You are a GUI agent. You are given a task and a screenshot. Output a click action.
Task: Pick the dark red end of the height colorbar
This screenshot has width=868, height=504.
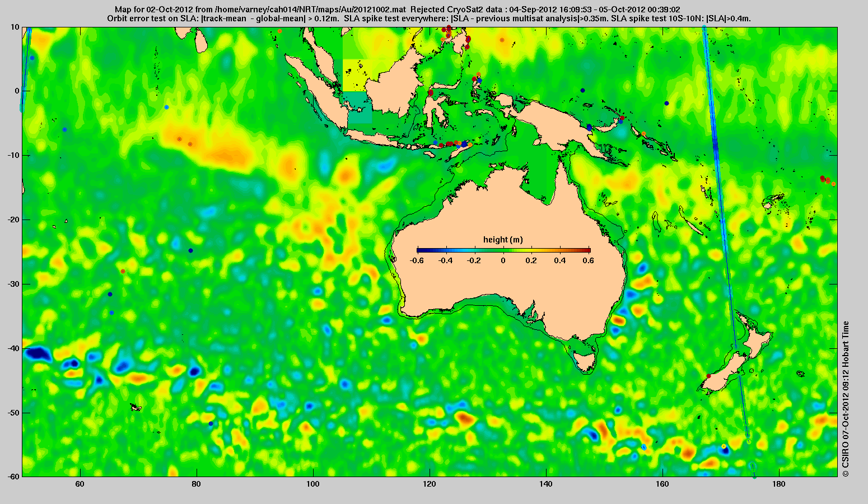587,250
